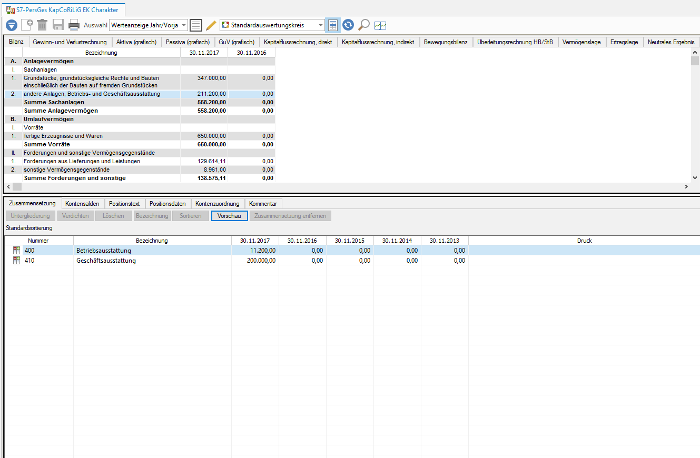Select the Geschäftsausstattung row
700x458 pixels.
352,260
